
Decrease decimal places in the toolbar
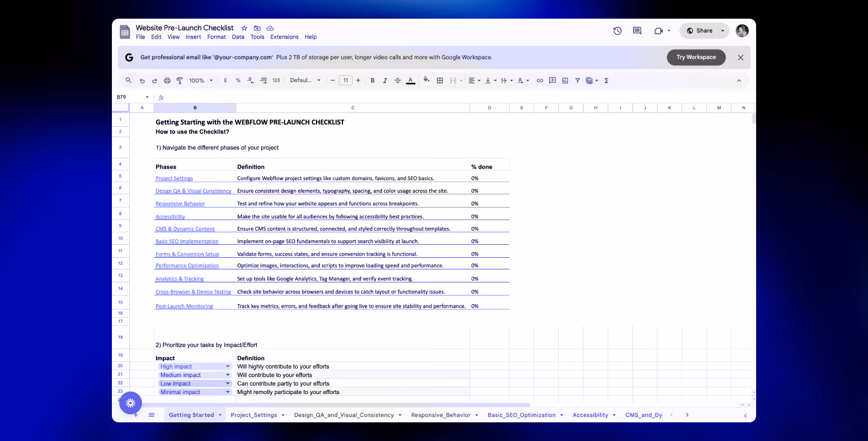(250, 80)
